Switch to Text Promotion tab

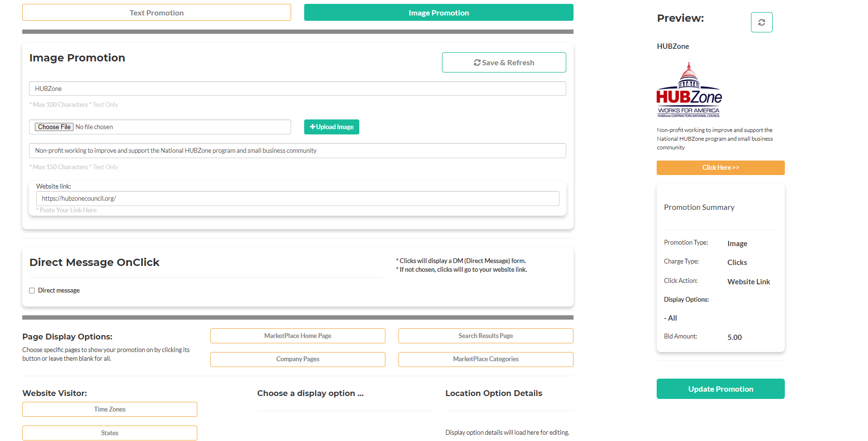pos(157,13)
